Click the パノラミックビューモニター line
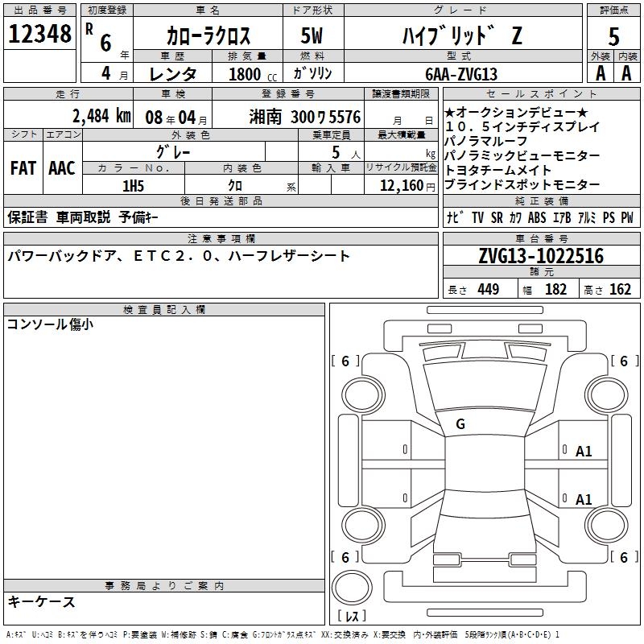This screenshot has height=644, width=644. [x=522, y=155]
